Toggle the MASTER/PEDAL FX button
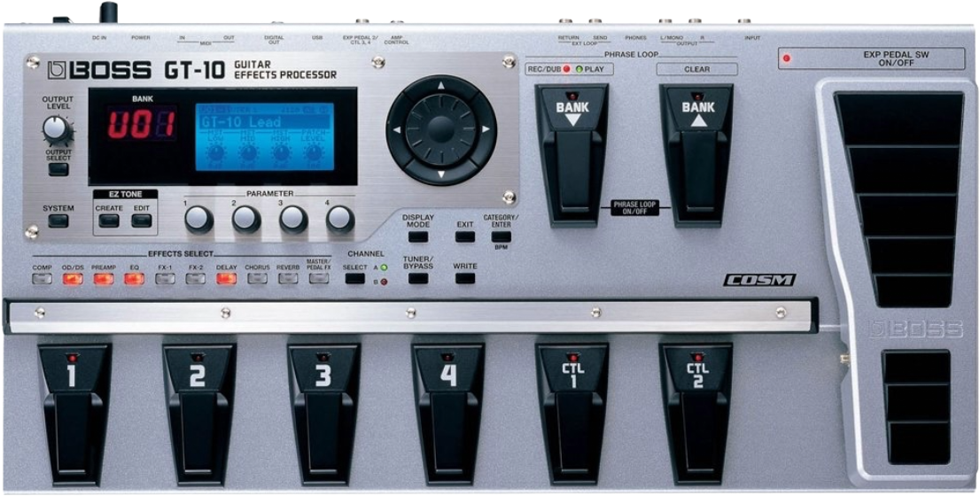The height and width of the screenshot is (496, 980). tap(319, 279)
